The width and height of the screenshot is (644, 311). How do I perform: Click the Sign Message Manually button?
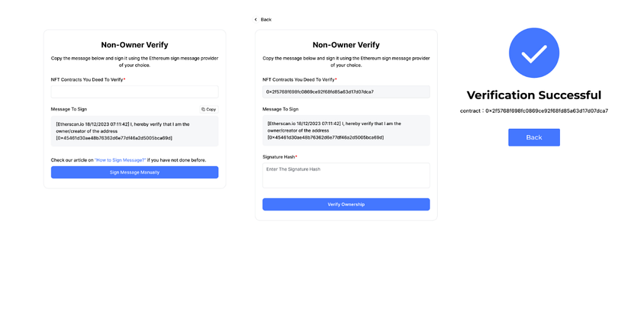tap(135, 172)
